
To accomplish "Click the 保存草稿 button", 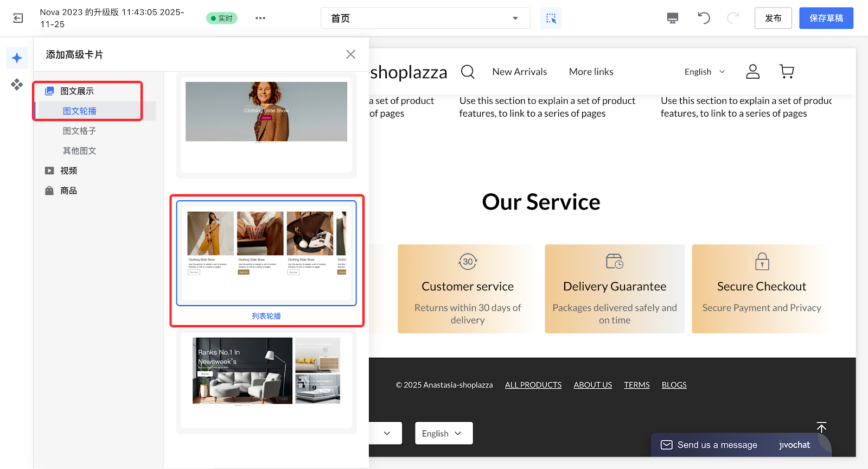I will click(x=826, y=18).
